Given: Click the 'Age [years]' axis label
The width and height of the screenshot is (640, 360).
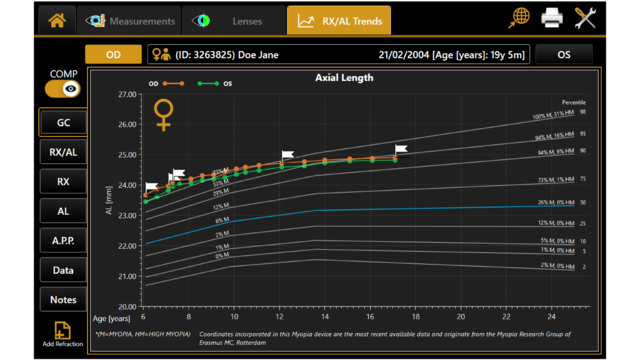Looking at the screenshot, I should tap(111, 318).
